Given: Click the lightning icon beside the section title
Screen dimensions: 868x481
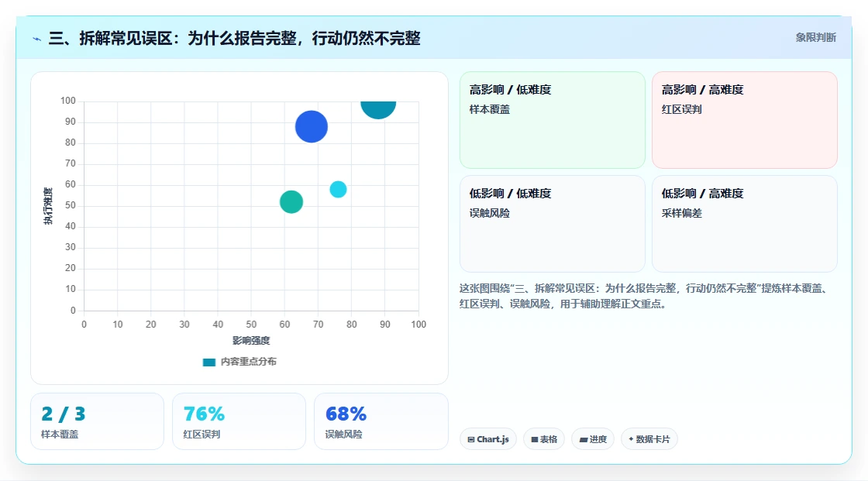Looking at the screenshot, I should (37, 39).
